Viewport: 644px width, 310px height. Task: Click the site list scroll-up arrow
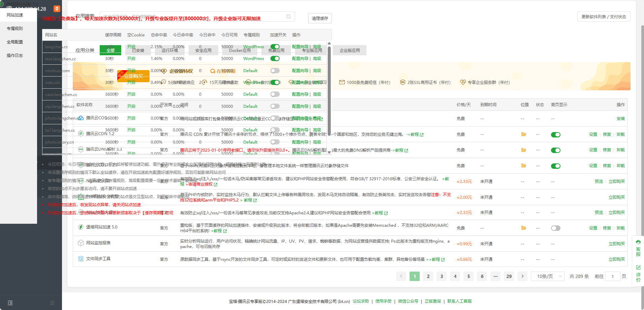(329, 43)
